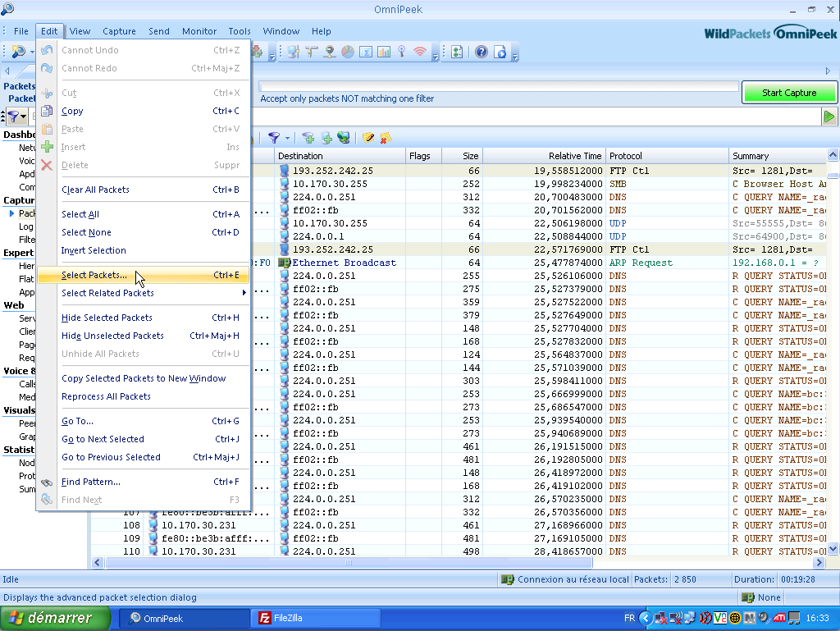Choose Reprocess All Packets entry
The image size is (840, 631).
coord(144,396)
